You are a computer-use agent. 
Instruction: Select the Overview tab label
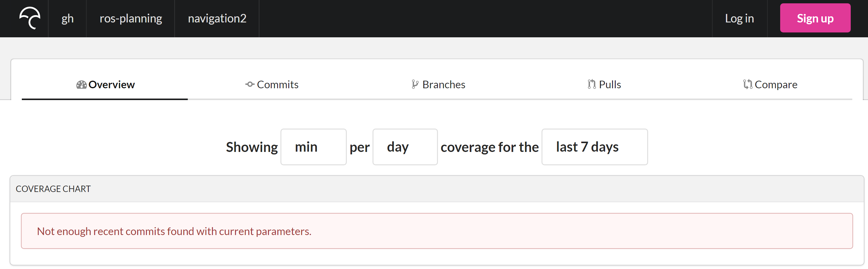(111, 85)
